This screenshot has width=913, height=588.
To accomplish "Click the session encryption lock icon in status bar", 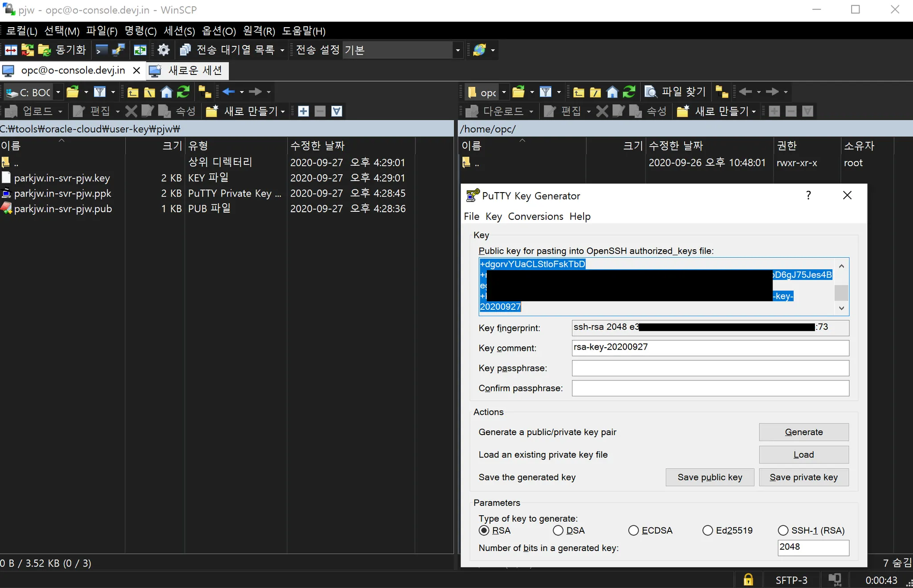I will click(748, 580).
